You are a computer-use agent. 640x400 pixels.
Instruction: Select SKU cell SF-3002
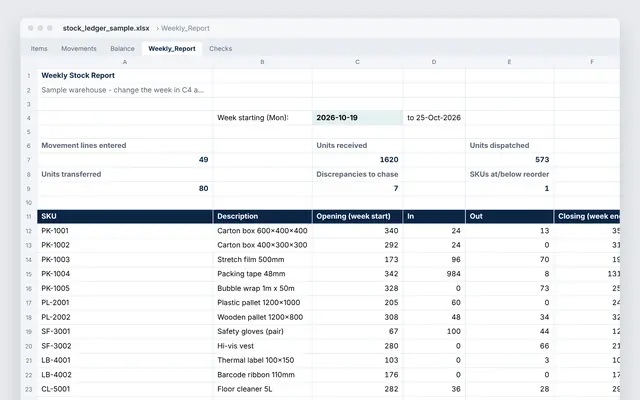coord(125,346)
